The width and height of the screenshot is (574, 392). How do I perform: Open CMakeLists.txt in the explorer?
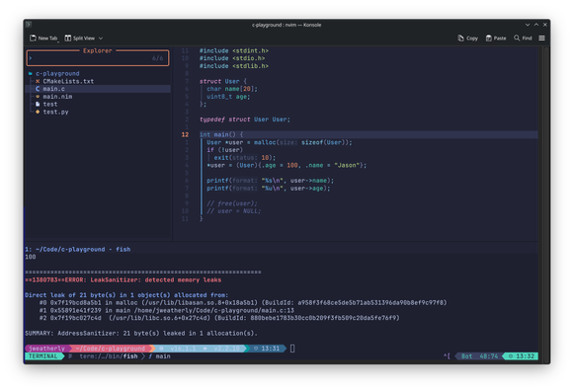pos(68,81)
